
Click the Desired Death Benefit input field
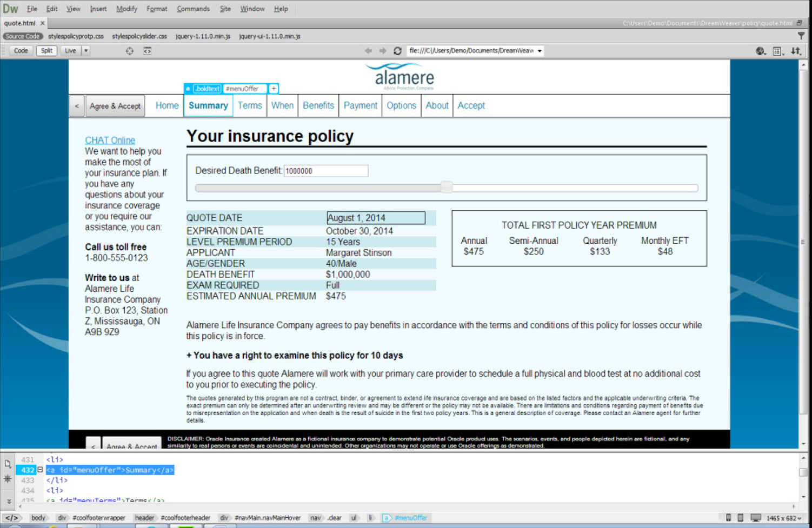click(x=326, y=171)
